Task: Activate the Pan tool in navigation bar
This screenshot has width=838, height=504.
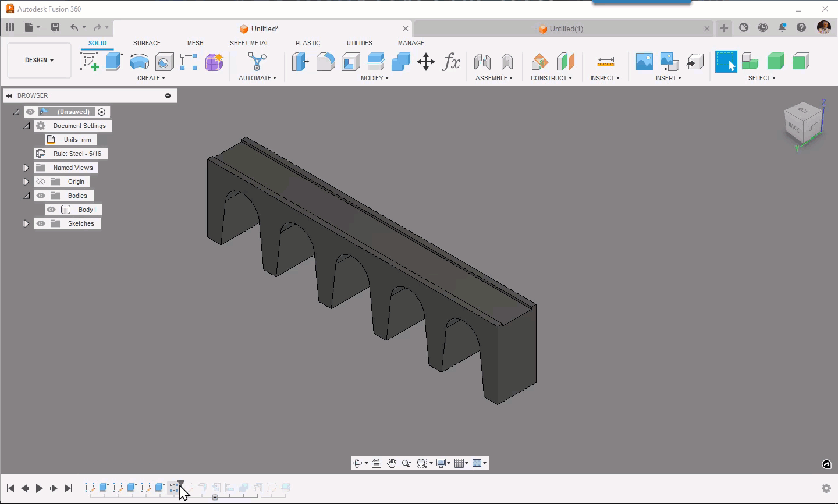Action: coord(392,463)
